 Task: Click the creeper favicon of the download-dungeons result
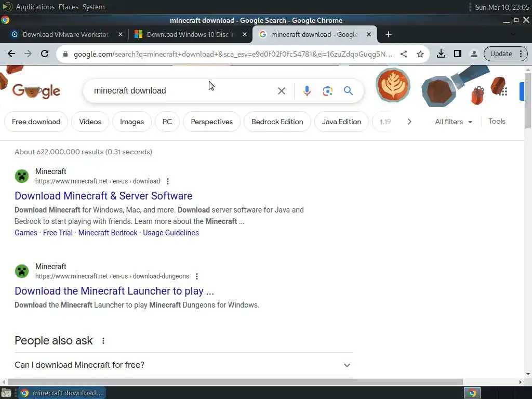pyautogui.click(x=22, y=271)
